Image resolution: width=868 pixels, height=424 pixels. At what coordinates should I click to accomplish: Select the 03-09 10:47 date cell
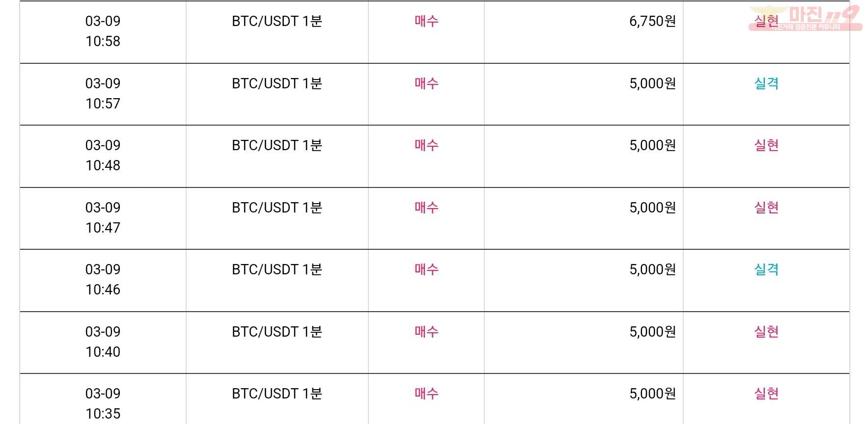pos(103,217)
